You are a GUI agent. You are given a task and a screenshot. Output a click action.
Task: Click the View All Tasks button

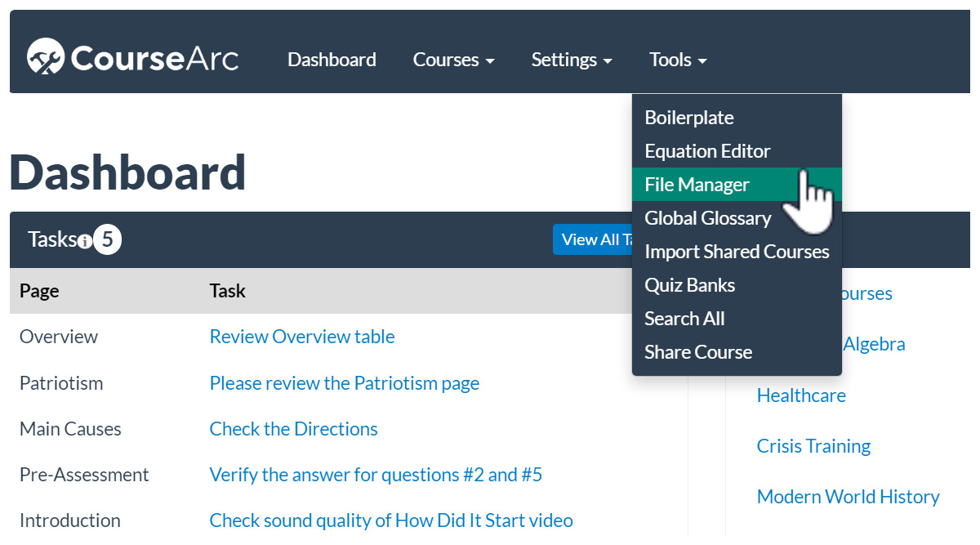click(593, 239)
